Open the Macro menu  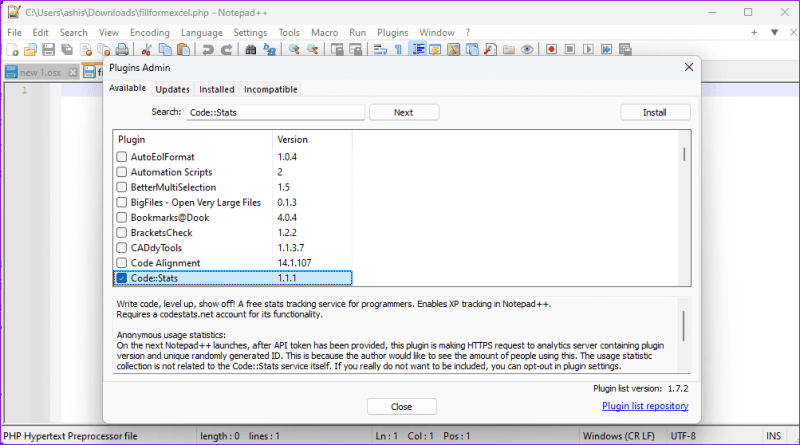tap(324, 33)
